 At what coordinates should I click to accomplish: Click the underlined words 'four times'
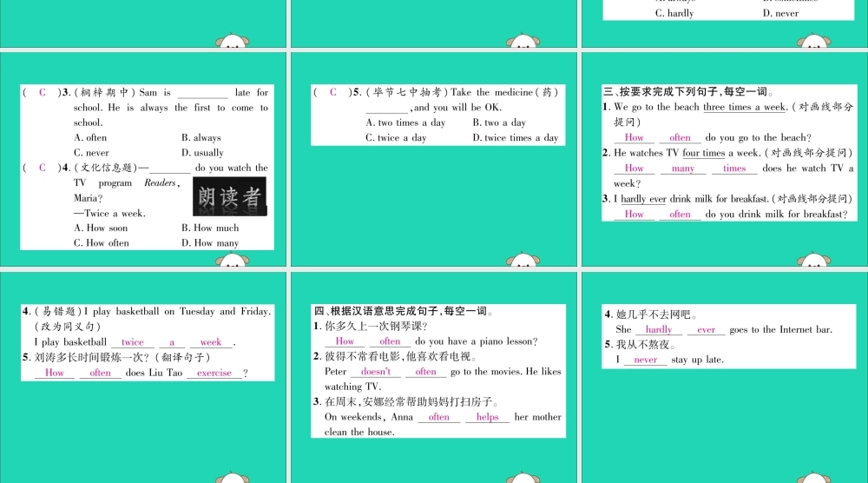[704, 153]
